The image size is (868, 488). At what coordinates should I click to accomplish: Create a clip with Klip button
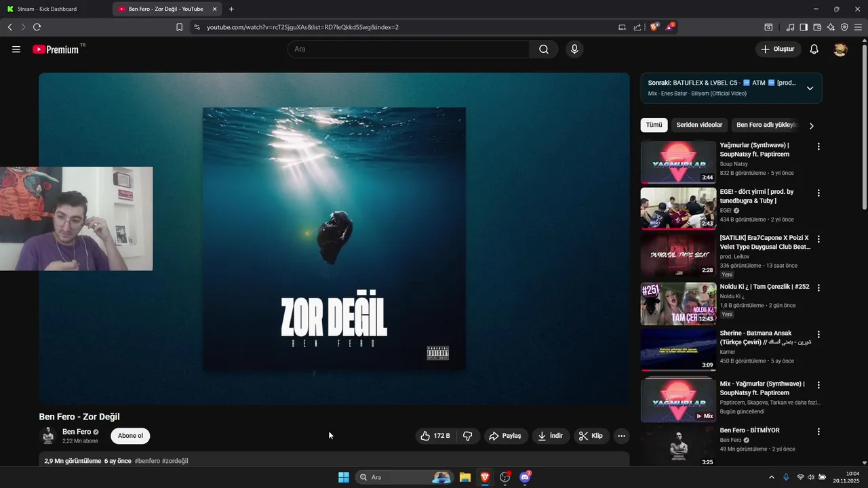(x=590, y=436)
